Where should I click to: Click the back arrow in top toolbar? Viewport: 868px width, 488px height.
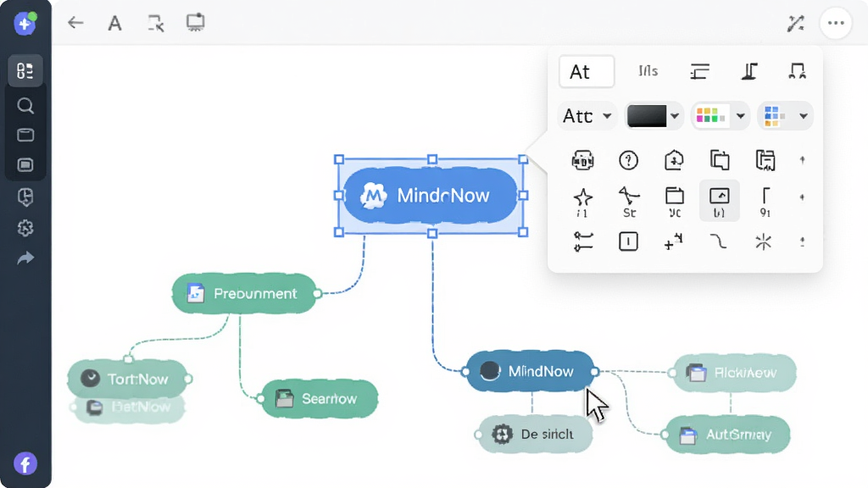coord(75,23)
